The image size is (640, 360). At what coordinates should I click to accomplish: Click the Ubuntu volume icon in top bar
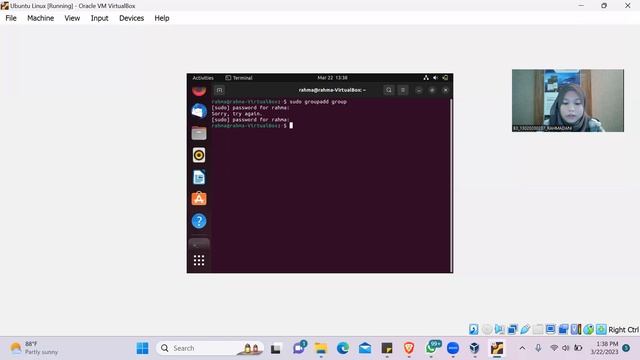tap(436, 78)
